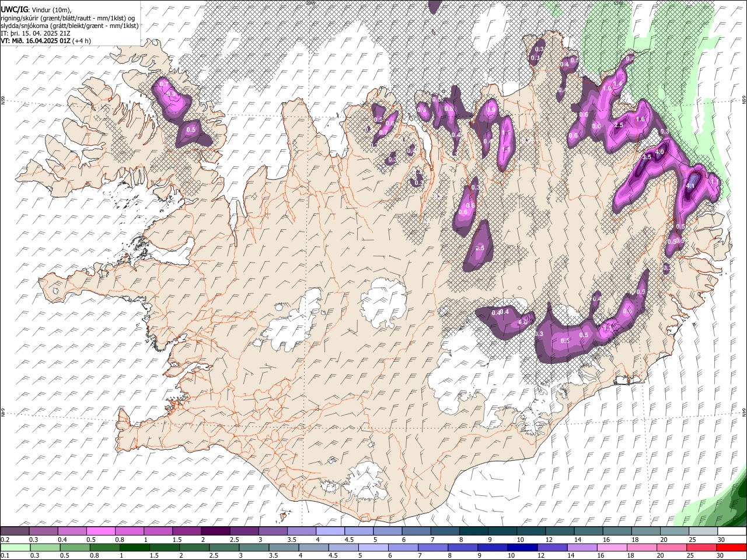
Task: Click the upper legend swatch between 1.5 and 2
Action: click(187, 531)
